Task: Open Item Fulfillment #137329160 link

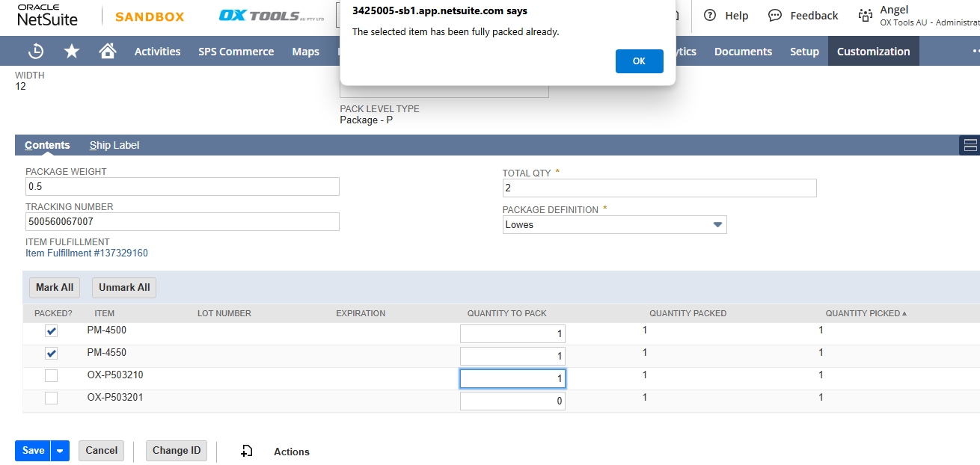Action: tap(87, 253)
